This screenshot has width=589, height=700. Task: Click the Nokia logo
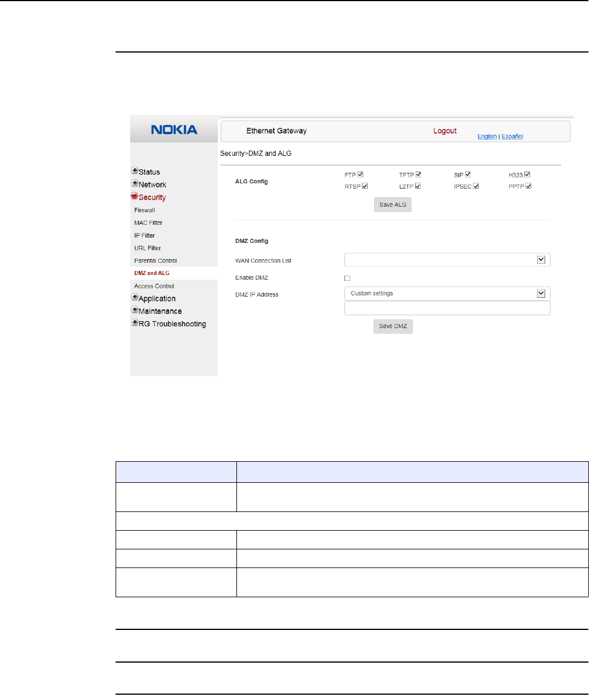click(174, 130)
